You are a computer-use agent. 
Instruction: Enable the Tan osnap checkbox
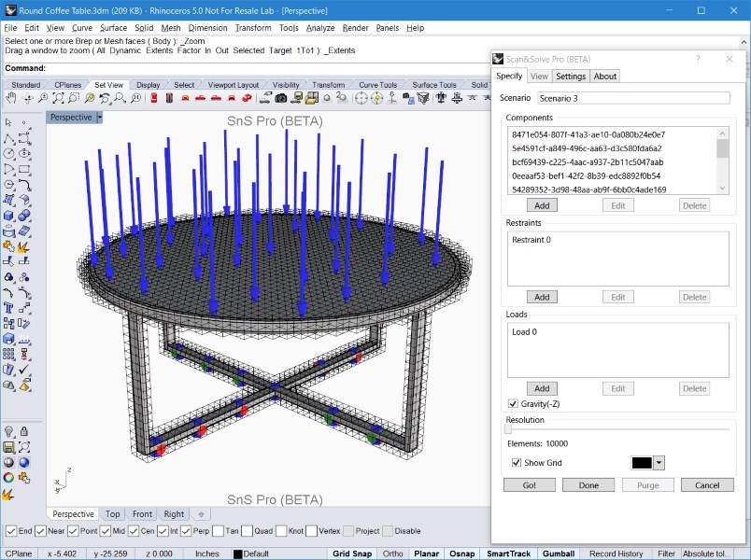click(x=218, y=531)
